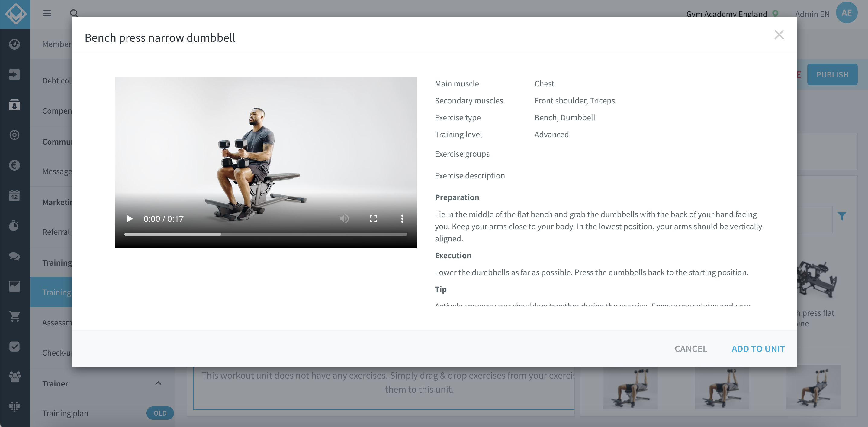This screenshot has height=427, width=868.
Task: Select Training plan in the left menu
Action: [x=65, y=413]
